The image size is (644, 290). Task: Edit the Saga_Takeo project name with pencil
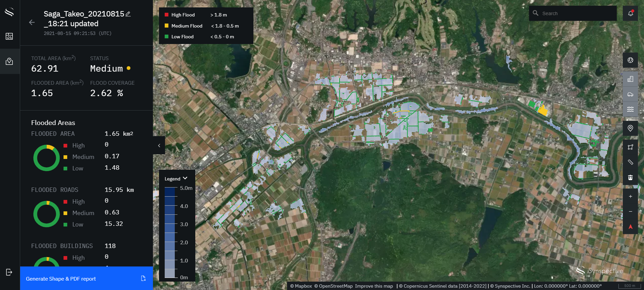pyautogui.click(x=128, y=14)
